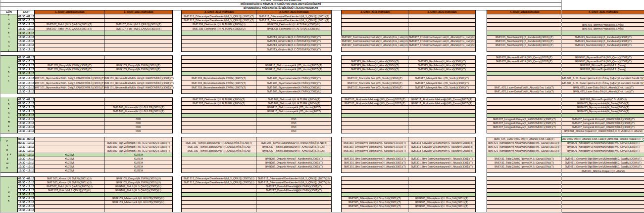Select Pazartesi 11:30 BMB107_Fizik I in 1. SINIF-2021

click(x=138, y=29)
